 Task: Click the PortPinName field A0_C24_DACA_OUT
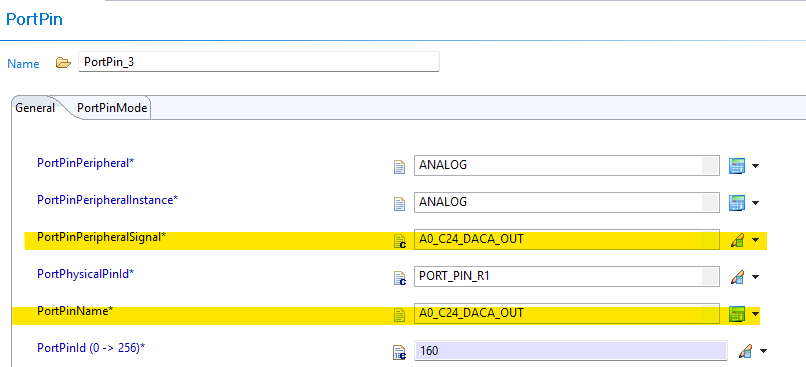(566, 313)
